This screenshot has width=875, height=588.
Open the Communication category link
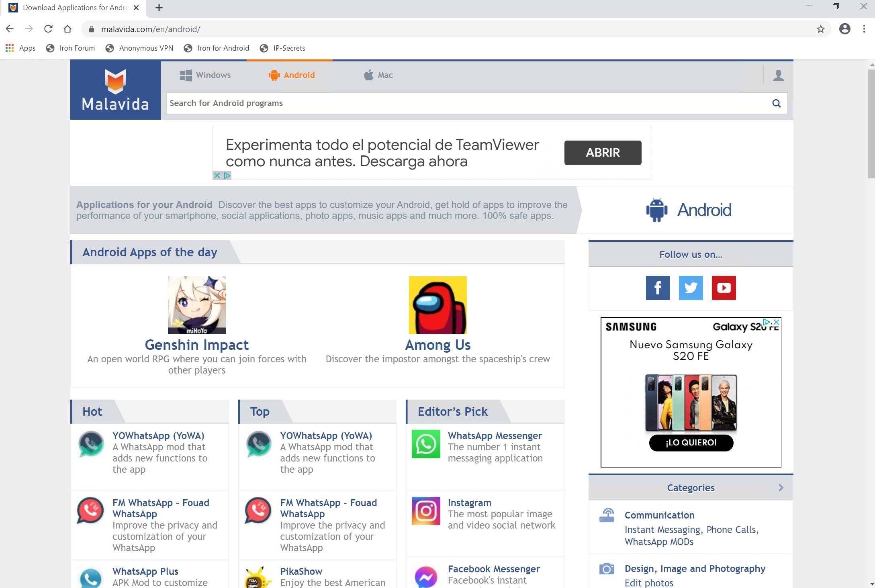[x=659, y=515]
